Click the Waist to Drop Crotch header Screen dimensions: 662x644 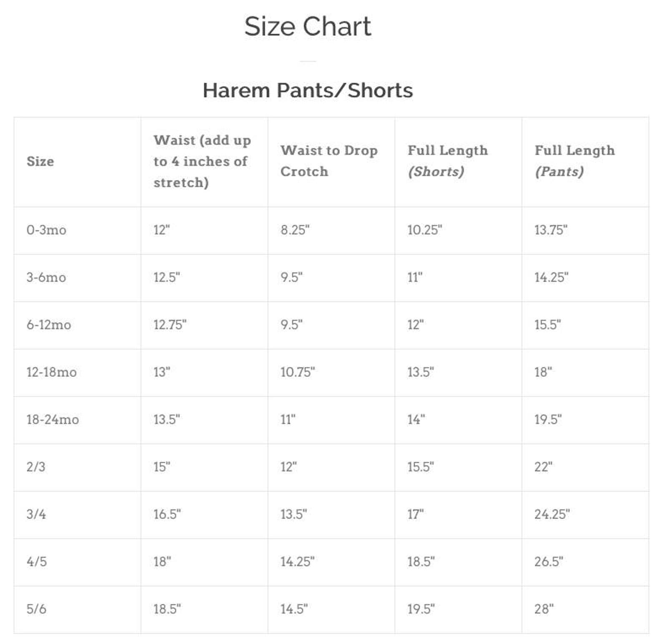point(329,161)
